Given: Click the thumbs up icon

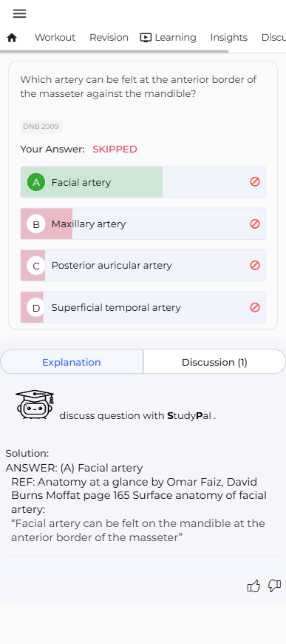Looking at the screenshot, I should 253,586.
